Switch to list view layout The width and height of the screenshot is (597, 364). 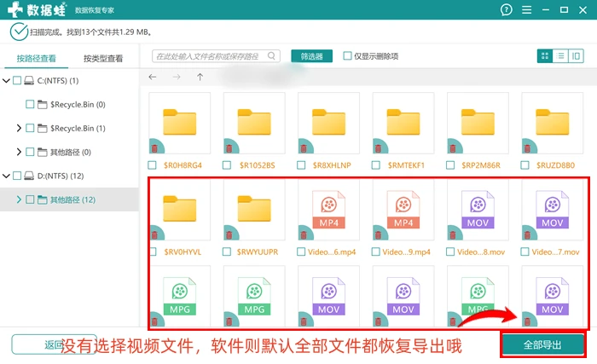click(x=560, y=56)
